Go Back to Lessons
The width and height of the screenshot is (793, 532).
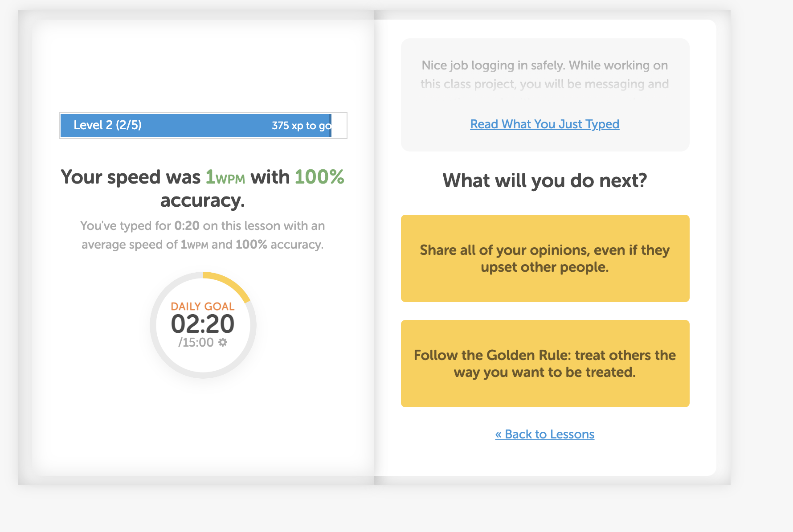pyautogui.click(x=544, y=434)
